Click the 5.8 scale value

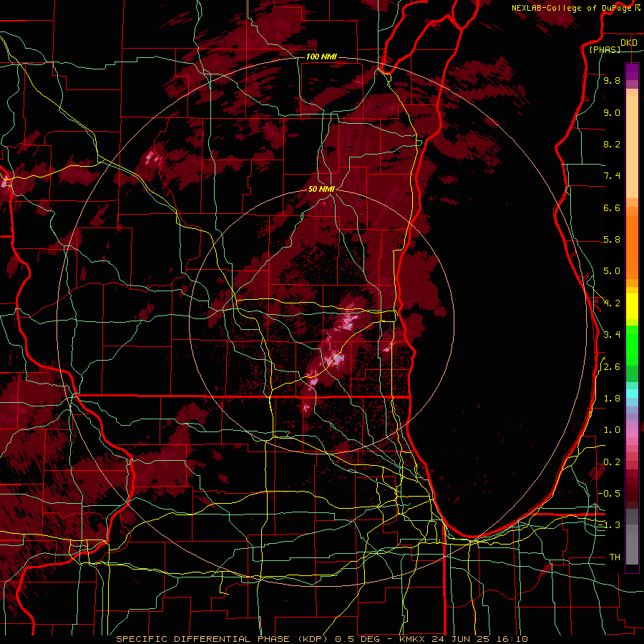612,240
